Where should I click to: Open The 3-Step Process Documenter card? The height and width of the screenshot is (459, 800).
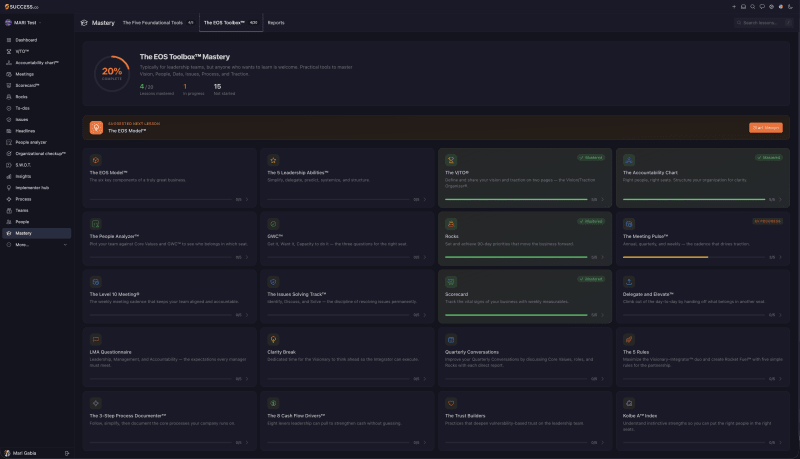coord(169,421)
